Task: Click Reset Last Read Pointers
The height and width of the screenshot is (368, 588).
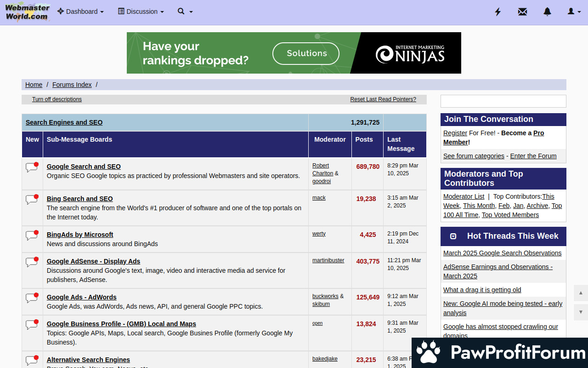Action: (x=383, y=99)
